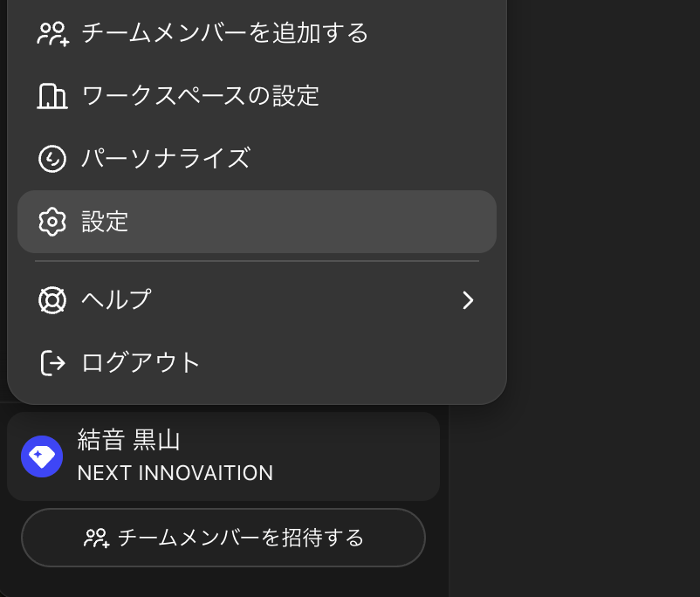
Task: Click the people icon inside the チームメンバーを招待する button
Action: 96,538
